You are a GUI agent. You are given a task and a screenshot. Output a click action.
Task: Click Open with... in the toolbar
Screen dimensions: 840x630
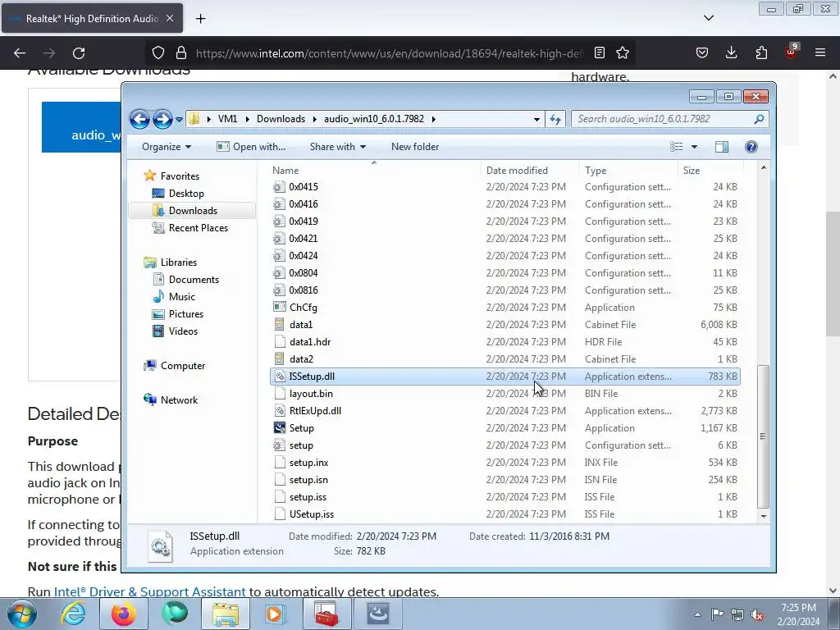[251, 147]
